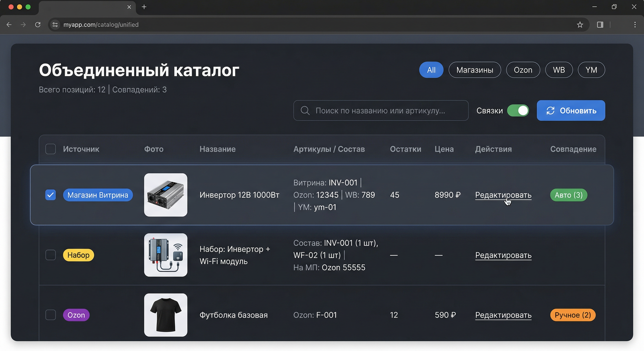Open a new tab with plus icon
The height and width of the screenshot is (351, 644).
(144, 7)
